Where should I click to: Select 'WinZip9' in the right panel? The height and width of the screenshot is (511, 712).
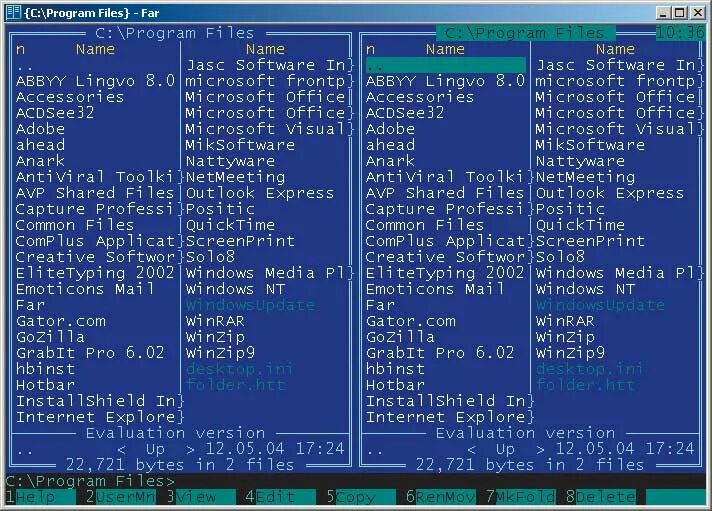click(x=570, y=353)
